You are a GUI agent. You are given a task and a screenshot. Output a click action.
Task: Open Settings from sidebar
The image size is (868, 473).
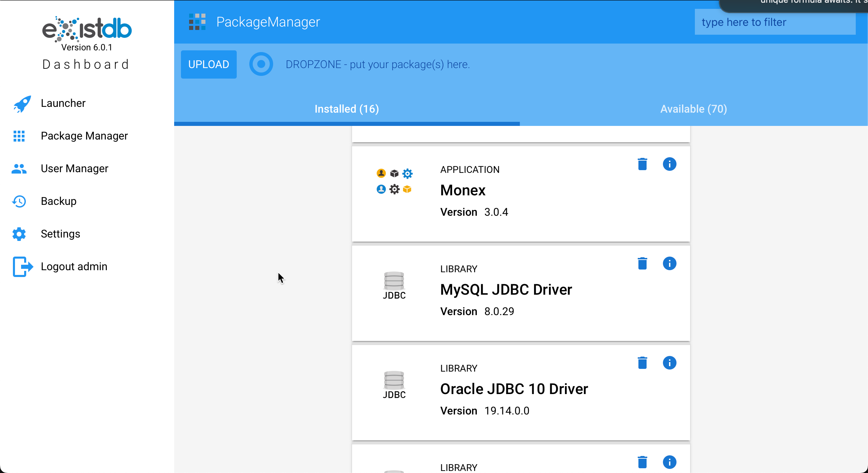coord(61,234)
